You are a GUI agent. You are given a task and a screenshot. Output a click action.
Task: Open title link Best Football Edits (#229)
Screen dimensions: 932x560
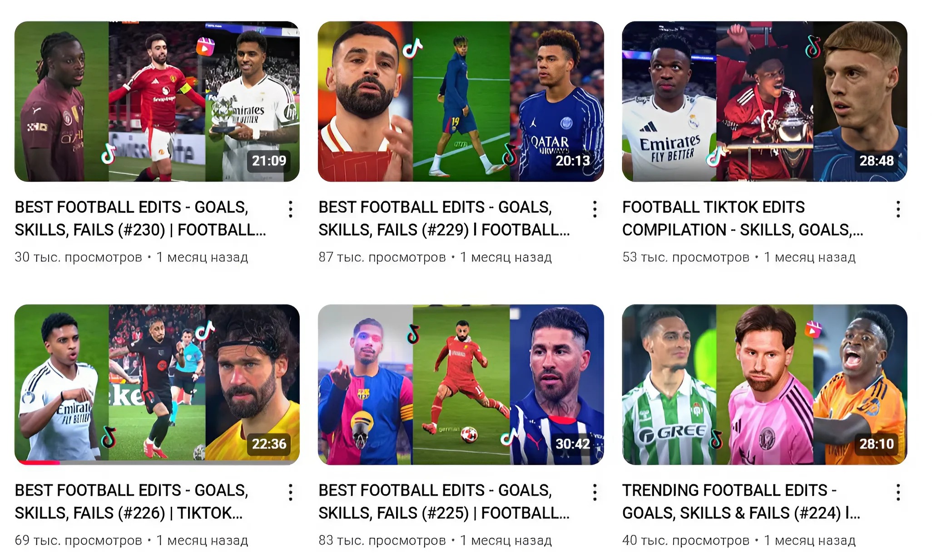[444, 218]
